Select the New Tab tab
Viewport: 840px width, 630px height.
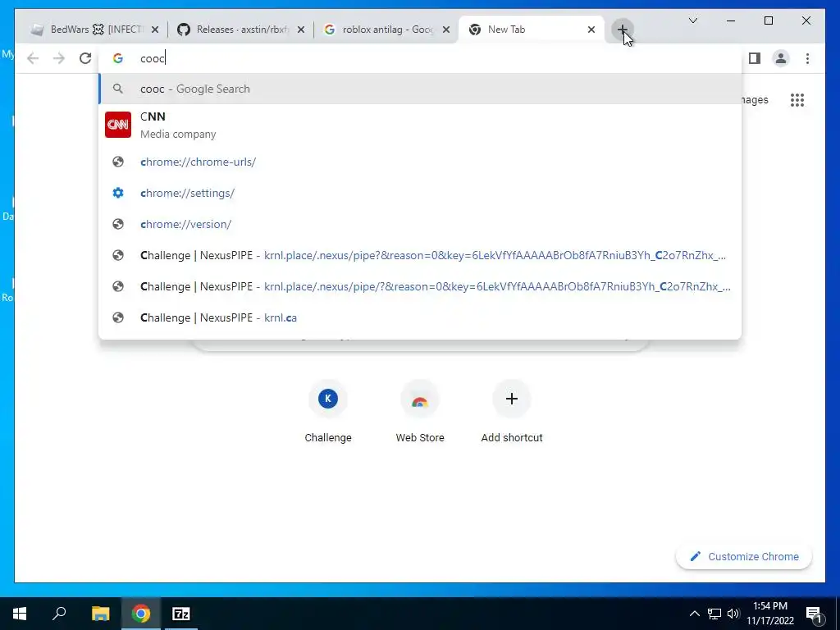[x=532, y=30]
